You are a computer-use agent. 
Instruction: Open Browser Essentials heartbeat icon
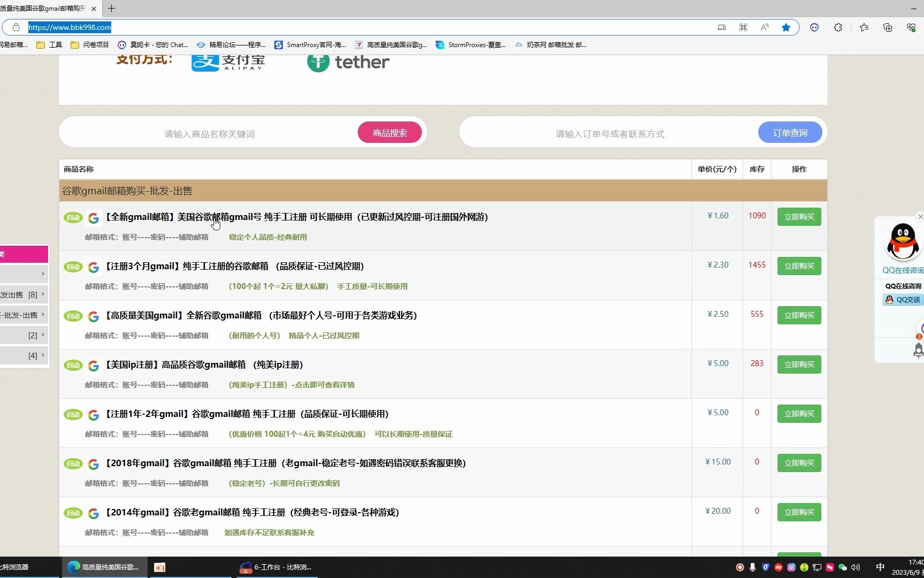(911, 27)
